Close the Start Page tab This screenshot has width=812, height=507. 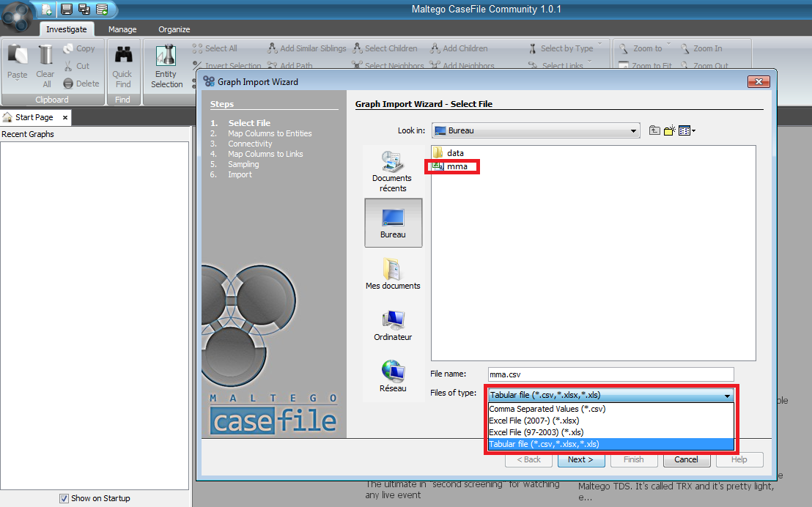point(65,117)
